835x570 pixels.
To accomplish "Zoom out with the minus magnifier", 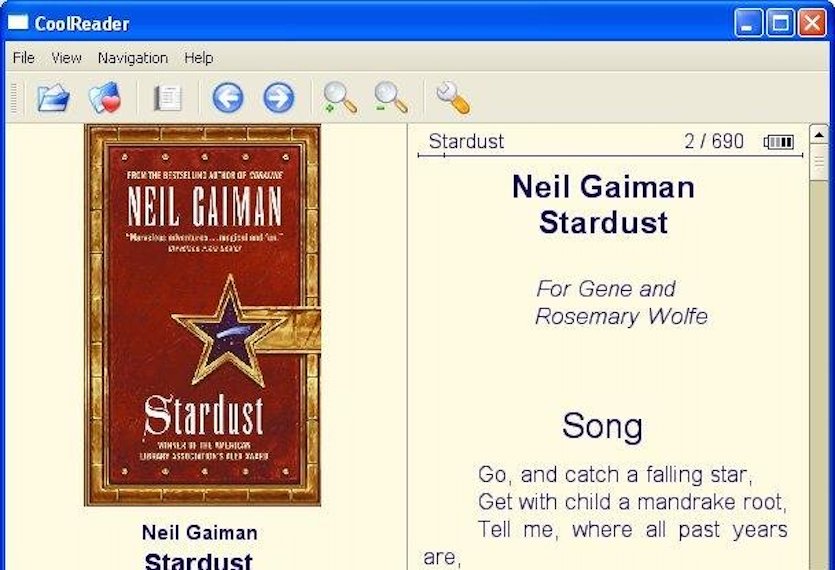I will pos(391,97).
